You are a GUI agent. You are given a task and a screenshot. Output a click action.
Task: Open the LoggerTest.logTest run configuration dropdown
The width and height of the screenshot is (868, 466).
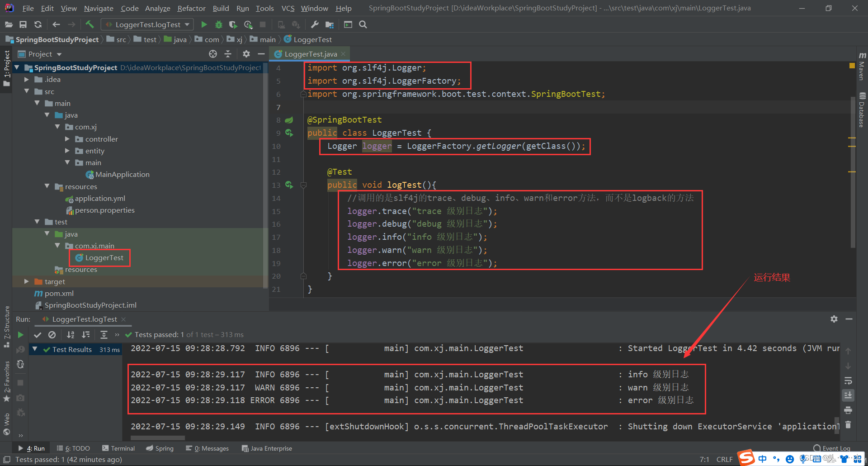coord(147,24)
